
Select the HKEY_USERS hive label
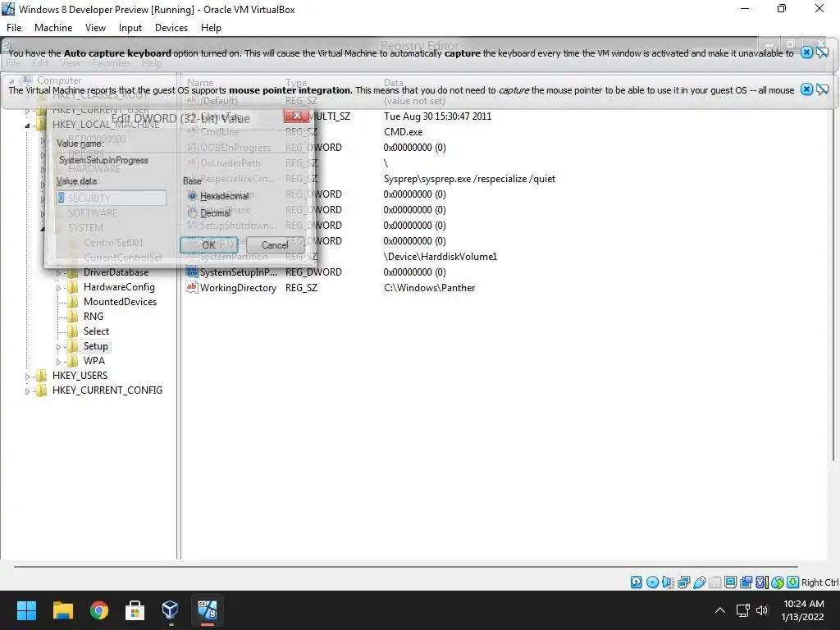point(80,376)
